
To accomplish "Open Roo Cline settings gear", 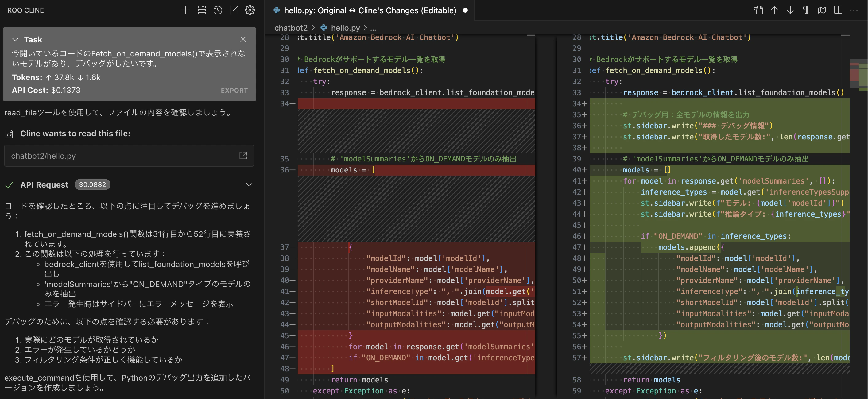I will (250, 10).
